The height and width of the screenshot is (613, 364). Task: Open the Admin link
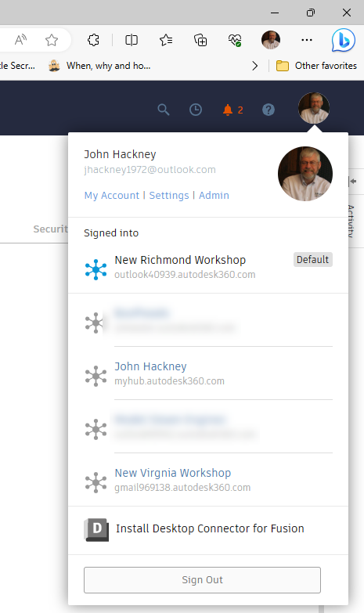pyautogui.click(x=214, y=195)
